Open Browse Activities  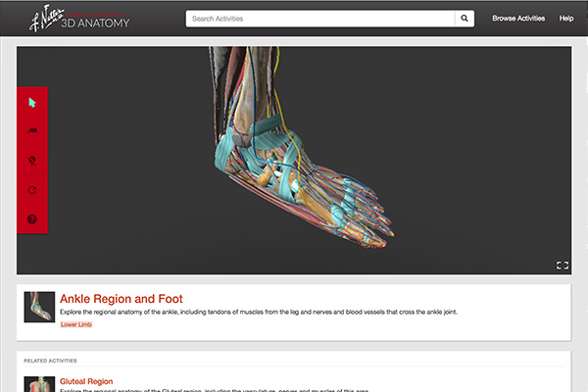518,19
